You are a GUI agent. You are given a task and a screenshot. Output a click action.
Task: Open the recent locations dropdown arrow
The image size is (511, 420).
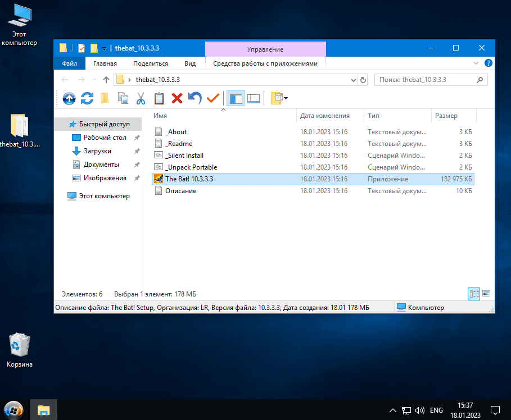point(94,80)
